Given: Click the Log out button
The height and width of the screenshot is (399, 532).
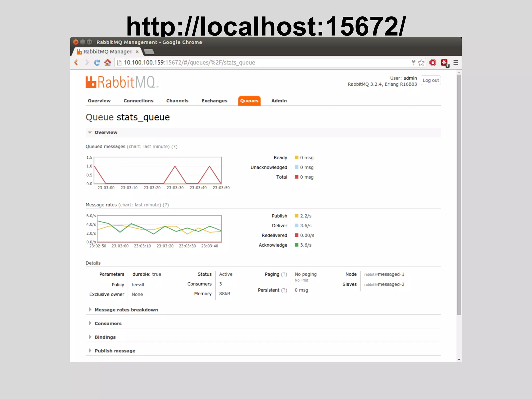Looking at the screenshot, I should (x=431, y=80).
